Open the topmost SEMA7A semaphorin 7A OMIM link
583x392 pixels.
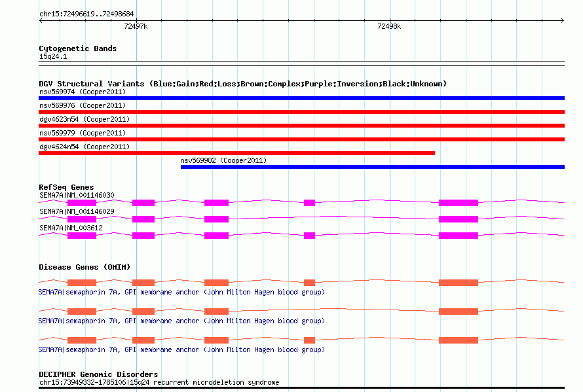[x=181, y=292]
